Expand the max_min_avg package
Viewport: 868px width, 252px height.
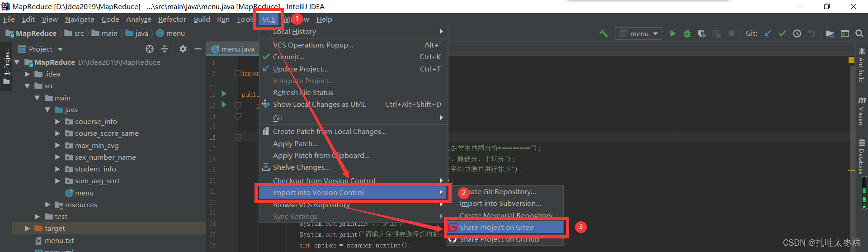57,146
